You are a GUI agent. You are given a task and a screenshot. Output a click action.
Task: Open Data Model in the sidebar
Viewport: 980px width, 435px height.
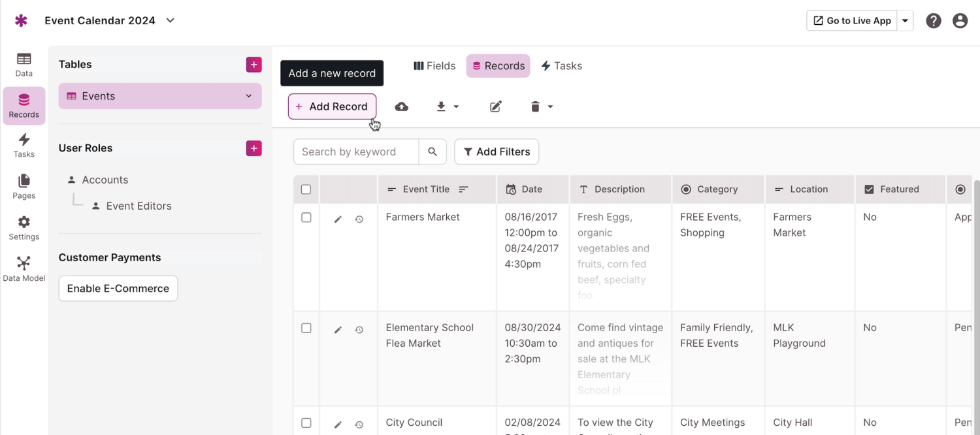click(24, 268)
